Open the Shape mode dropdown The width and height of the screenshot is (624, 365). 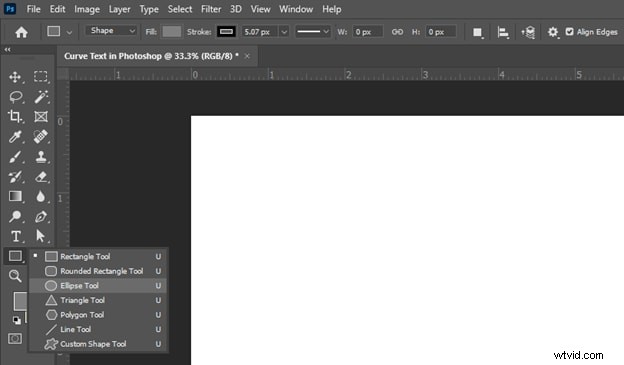point(112,31)
